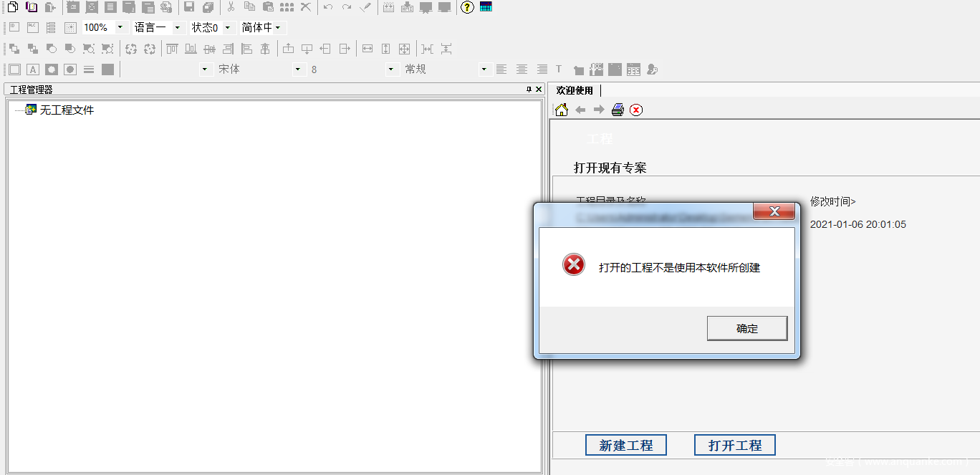Click the 2021-01-06 20:01:05 timestamp

[x=858, y=224]
